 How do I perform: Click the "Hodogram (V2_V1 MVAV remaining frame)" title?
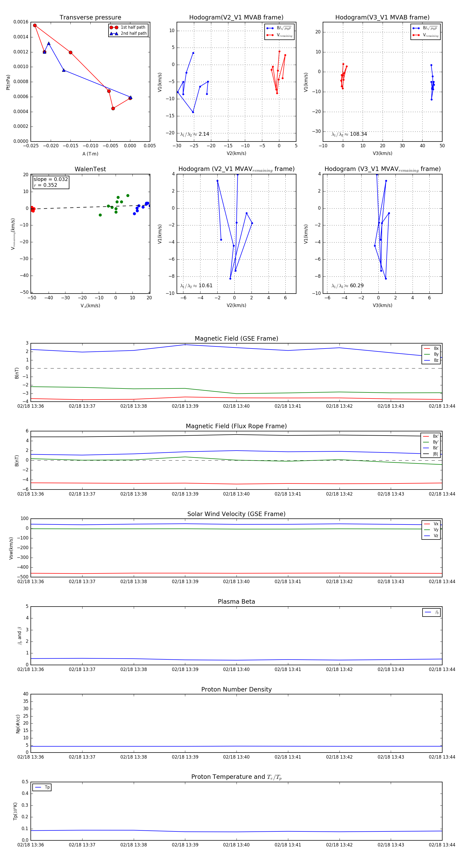click(236, 169)
